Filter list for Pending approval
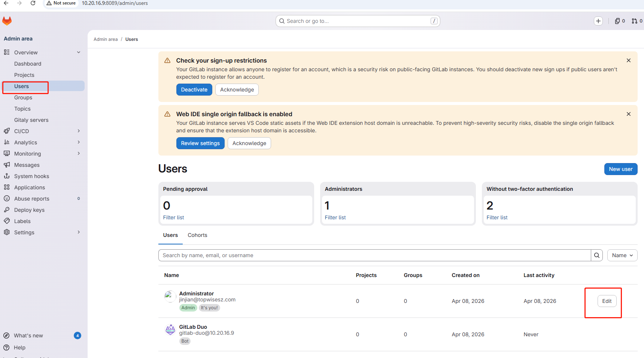 (x=173, y=217)
